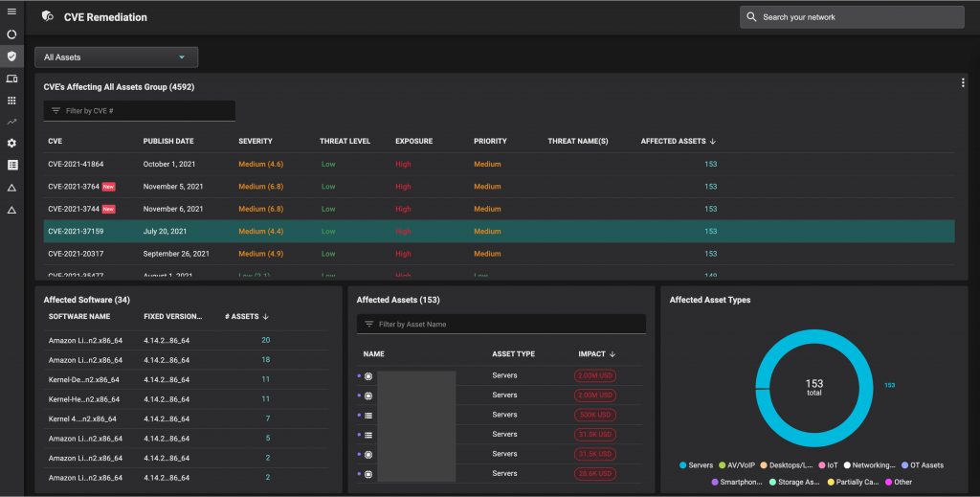Click sort arrow next to # Assets
Image resolution: width=980 pixels, height=497 pixels.
click(x=266, y=317)
